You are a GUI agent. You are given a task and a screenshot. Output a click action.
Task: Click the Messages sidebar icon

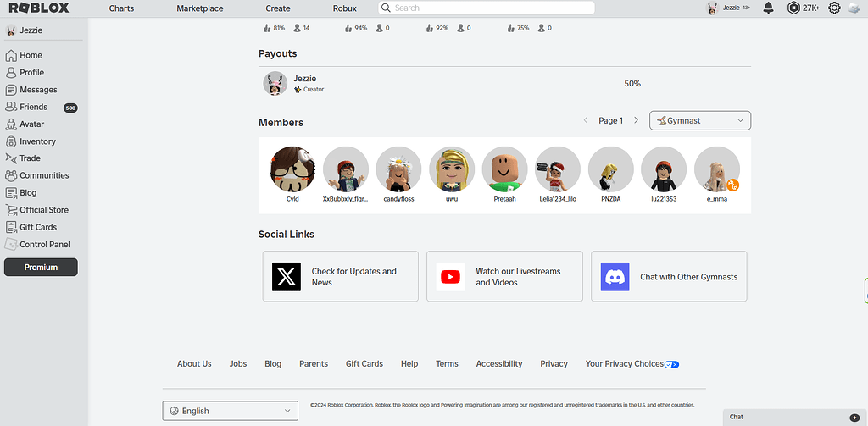(x=10, y=90)
